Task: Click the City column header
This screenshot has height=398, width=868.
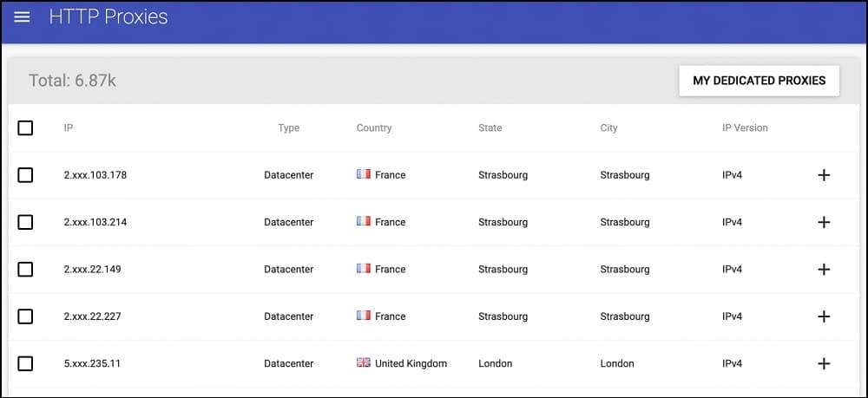Action: click(609, 127)
